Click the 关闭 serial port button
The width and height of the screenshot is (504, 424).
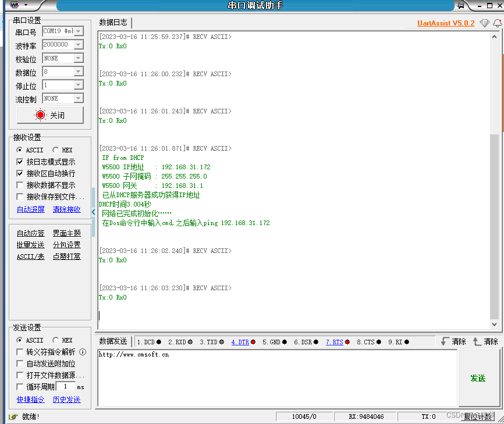click(x=50, y=115)
